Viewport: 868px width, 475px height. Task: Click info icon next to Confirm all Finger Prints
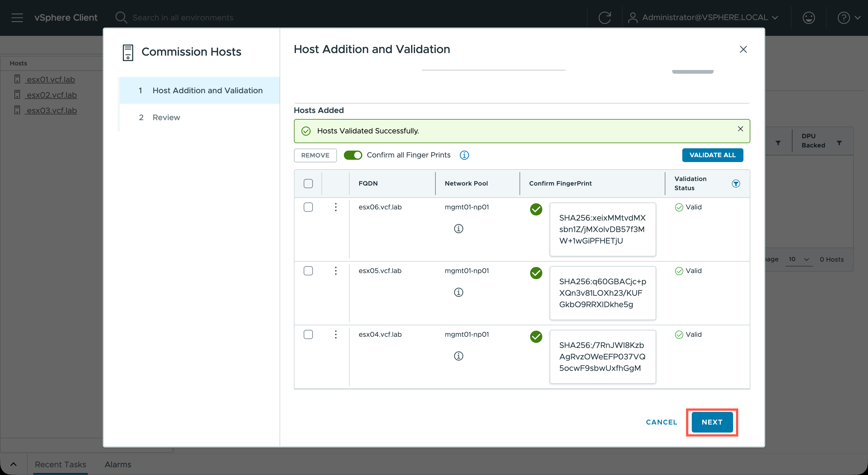[x=464, y=155]
